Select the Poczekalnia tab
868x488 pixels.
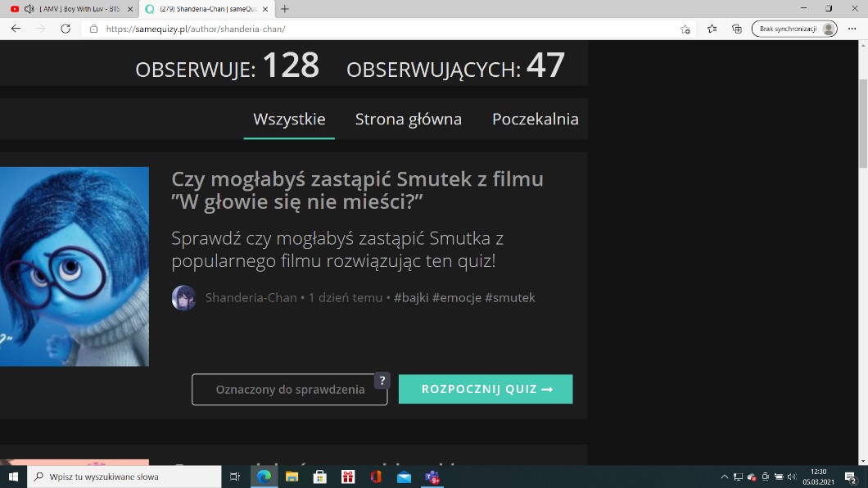[x=535, y=120]
